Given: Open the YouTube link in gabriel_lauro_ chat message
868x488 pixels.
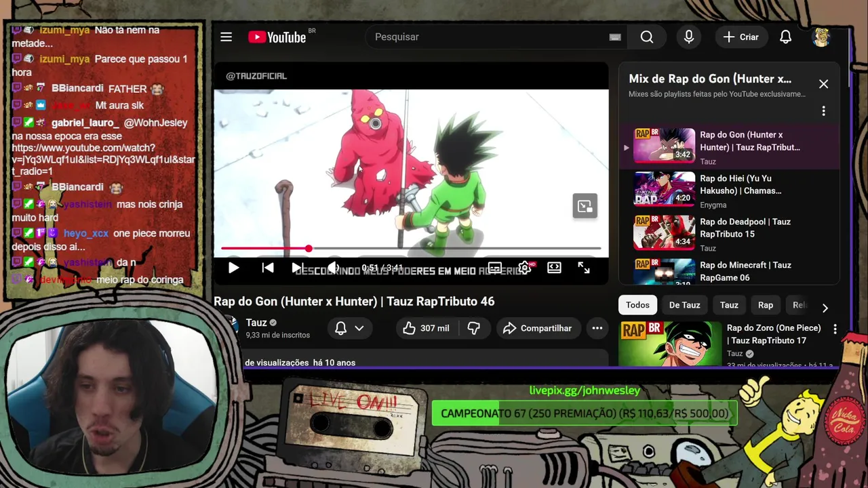Looking at the screenshot, I should (103, 159).
